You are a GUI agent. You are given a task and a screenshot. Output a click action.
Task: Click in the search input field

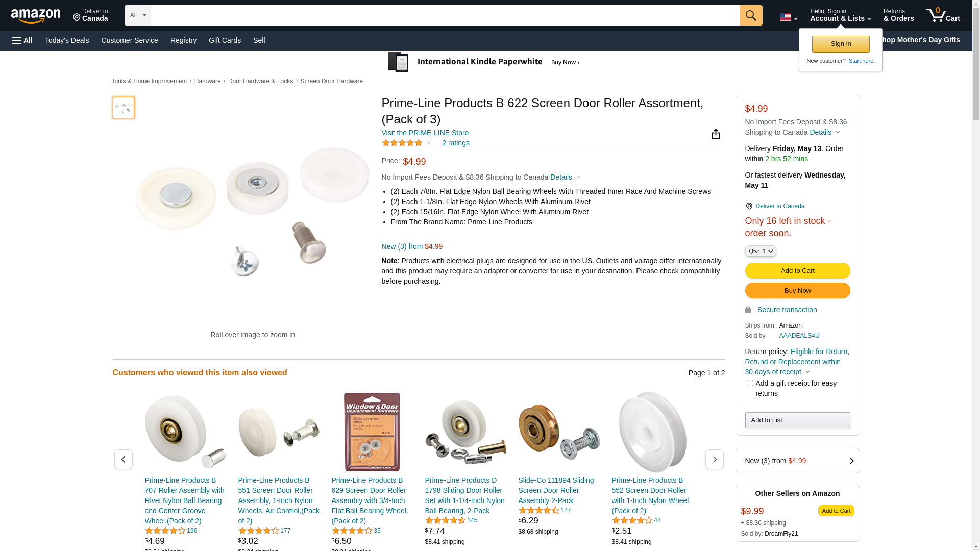coord(445,15)
